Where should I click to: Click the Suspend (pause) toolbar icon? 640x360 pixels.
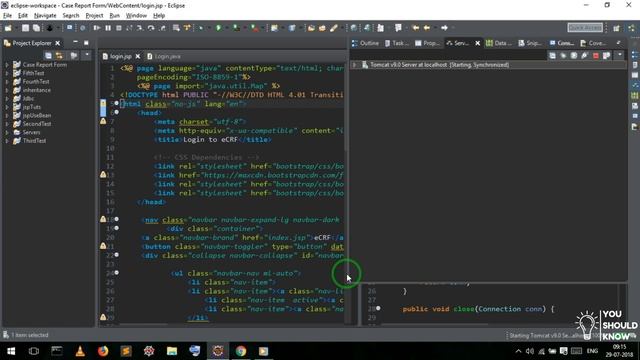coord(108,28)
